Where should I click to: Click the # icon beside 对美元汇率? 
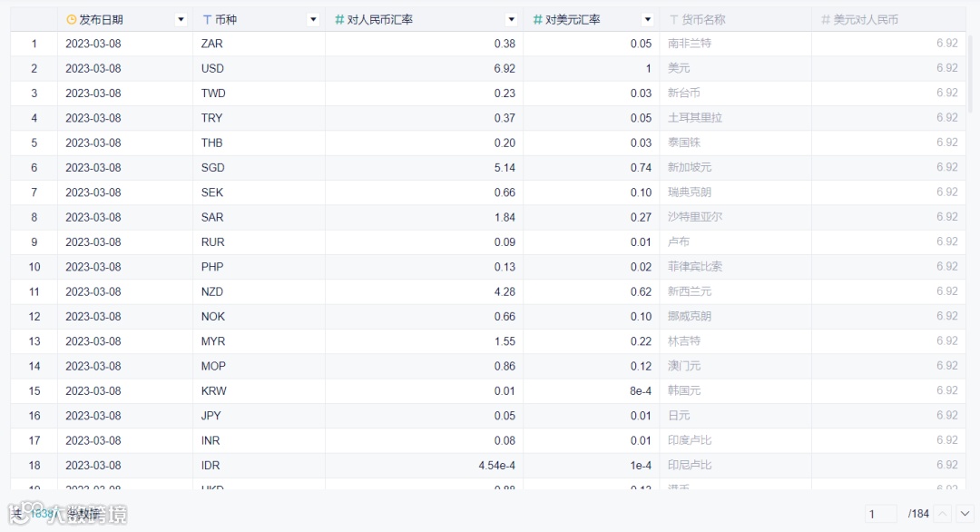coord(537,19)
